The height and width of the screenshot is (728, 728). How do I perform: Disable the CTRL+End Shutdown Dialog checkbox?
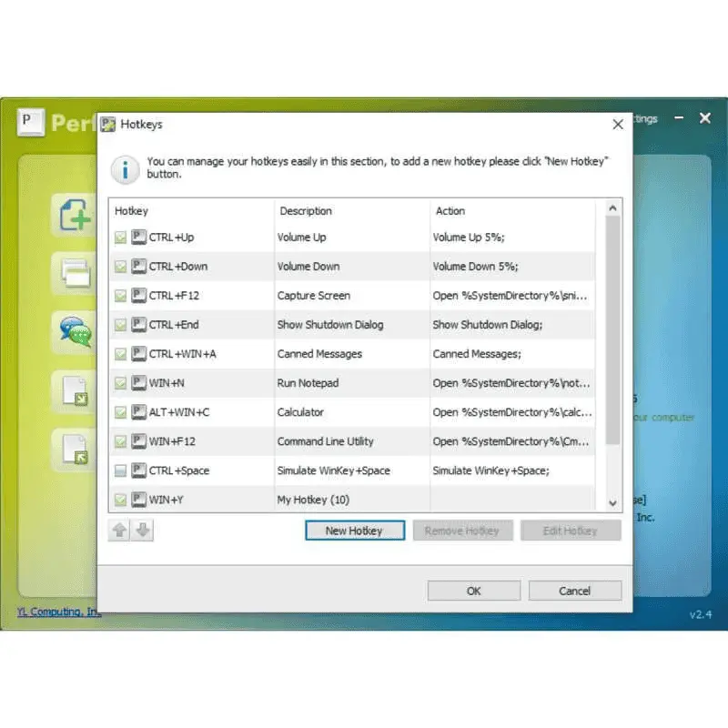(x=120, y=325)
